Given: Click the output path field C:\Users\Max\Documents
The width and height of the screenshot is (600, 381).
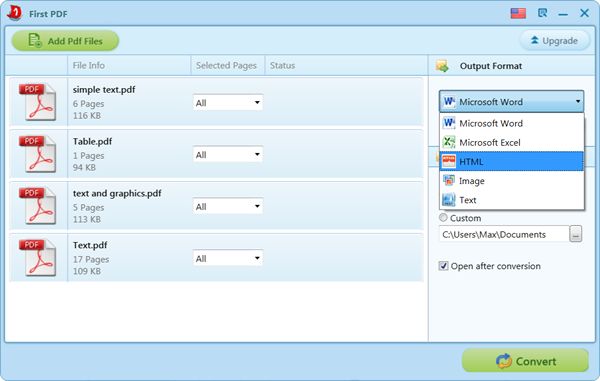Looking at the screenshot, I should coord(504,234).
